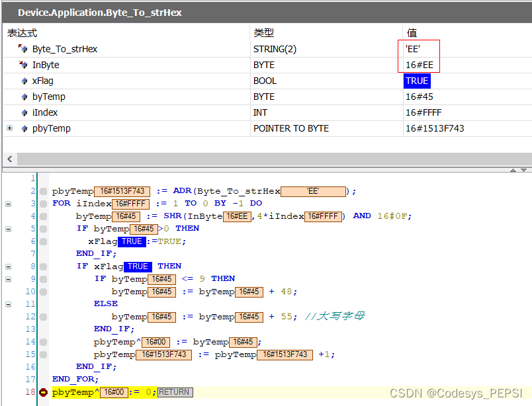This screenshot has height=406, width=532.
Task: Click the 16#1513F743 value in table
Action: 435,128
